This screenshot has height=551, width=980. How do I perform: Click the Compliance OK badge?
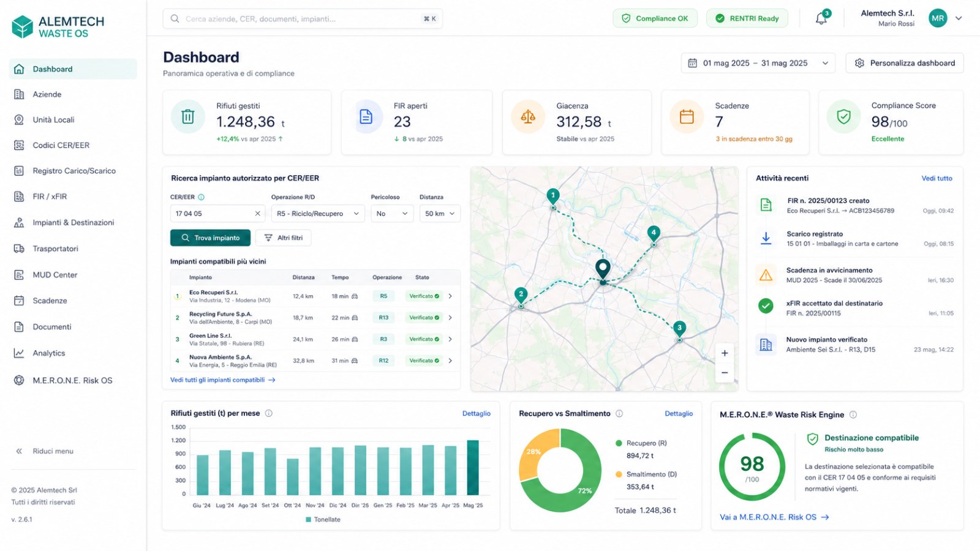click(x=655, y=18)
